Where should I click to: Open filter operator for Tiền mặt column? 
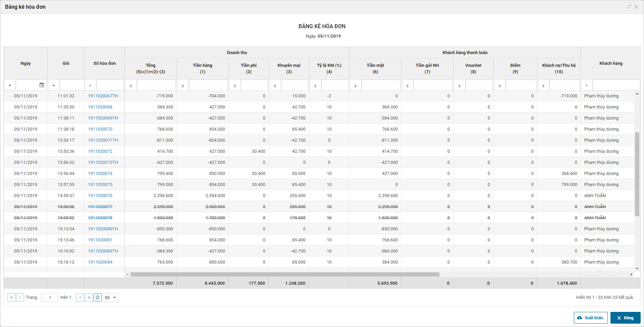coord(356,86)
